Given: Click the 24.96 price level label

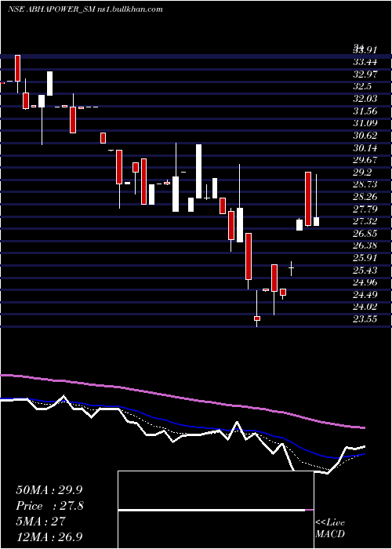Looking at the screenshot, I should point(365,282).
